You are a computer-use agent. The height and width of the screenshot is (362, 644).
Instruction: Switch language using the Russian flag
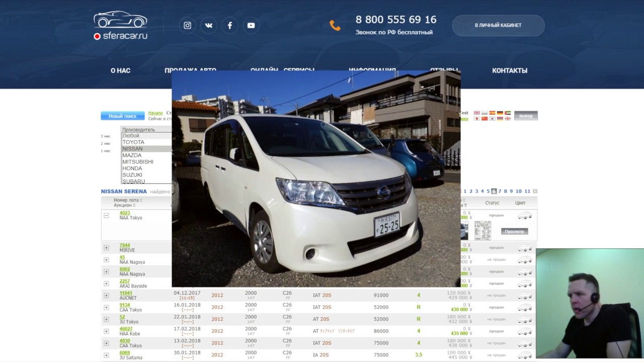(x=485, y=113)
